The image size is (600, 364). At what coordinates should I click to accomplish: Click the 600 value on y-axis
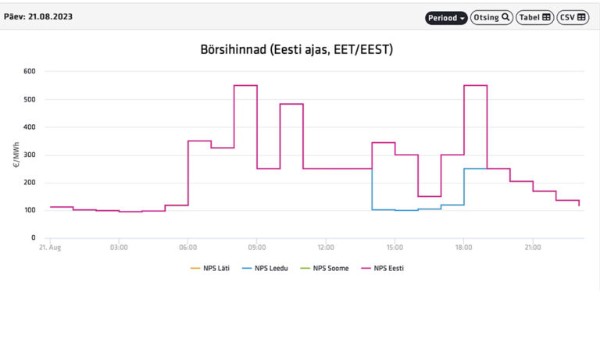[29, 72]
